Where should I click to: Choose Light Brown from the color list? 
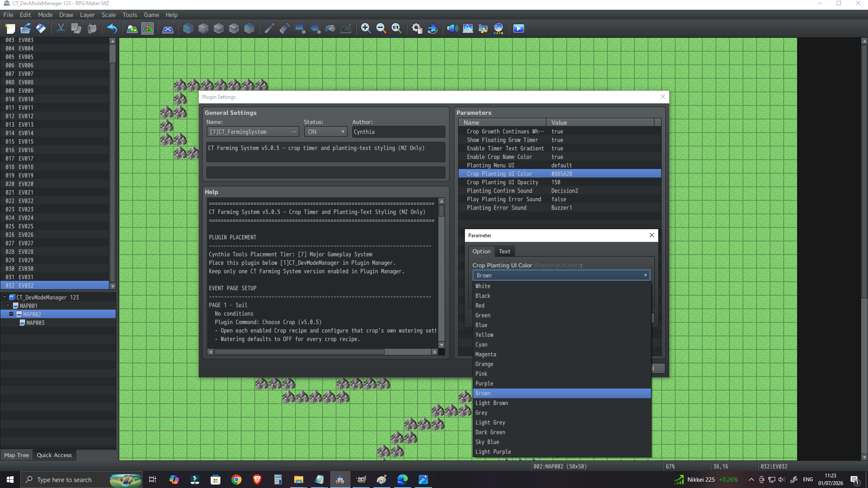(562, 403)
